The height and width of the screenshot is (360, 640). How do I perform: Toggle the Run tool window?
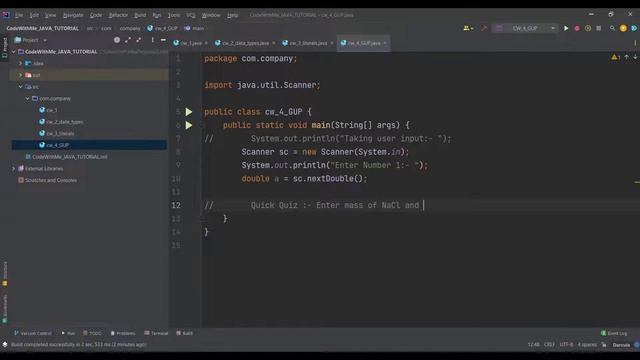pyautogui.click(x=68, y=333)
